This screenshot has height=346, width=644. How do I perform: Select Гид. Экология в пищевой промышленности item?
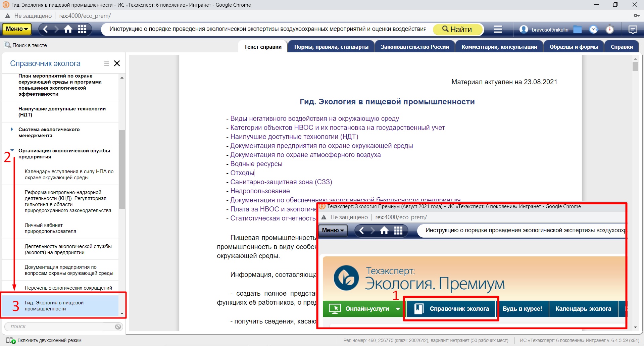pos(60,306)
